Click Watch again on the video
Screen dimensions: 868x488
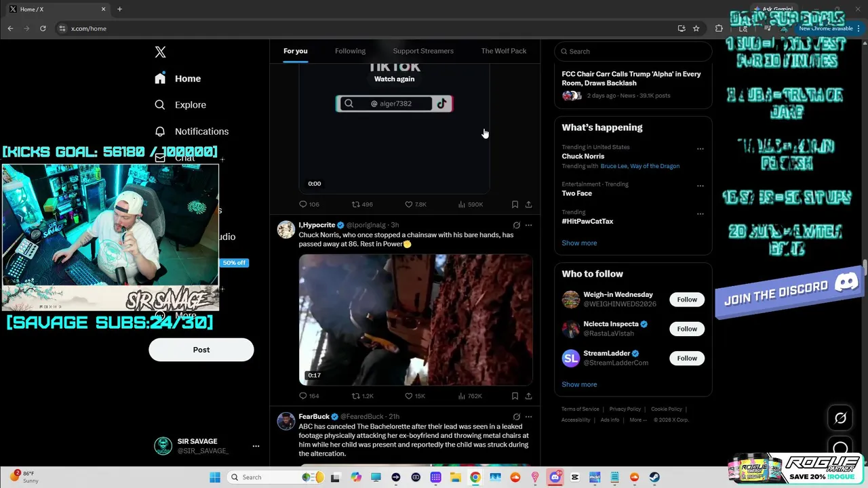(394, 79)
